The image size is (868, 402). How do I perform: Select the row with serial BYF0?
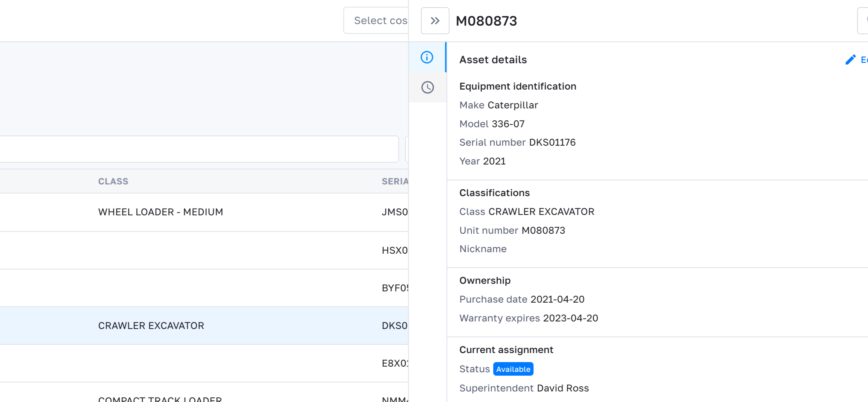point(394,288)
